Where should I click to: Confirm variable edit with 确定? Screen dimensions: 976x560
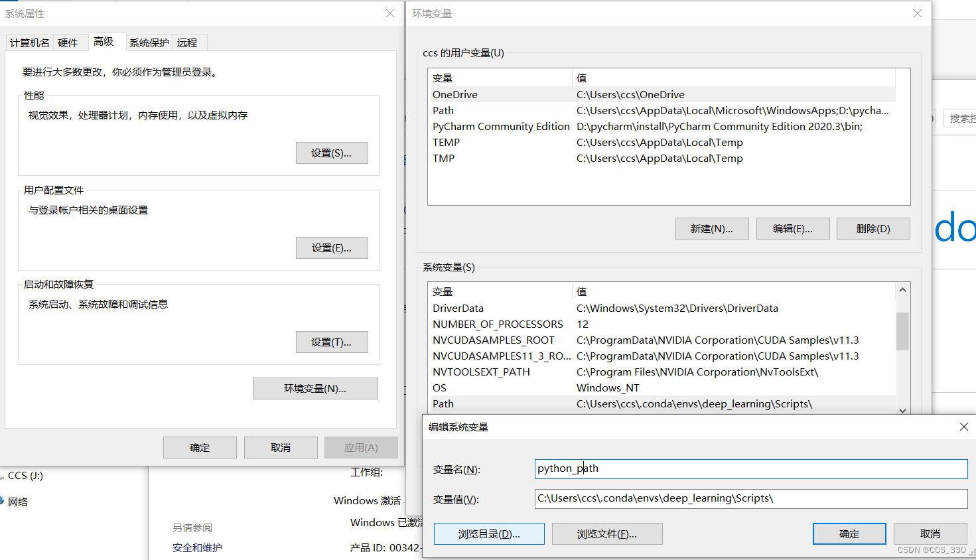[x=849, y=534]
